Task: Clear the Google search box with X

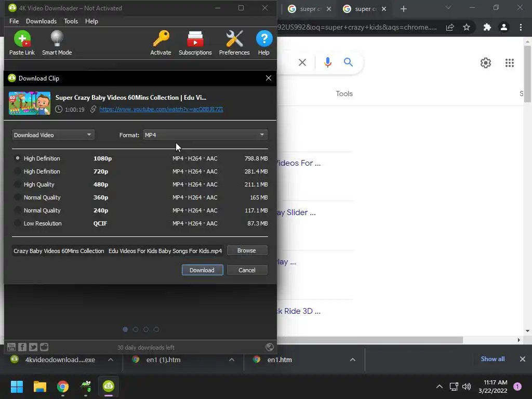Action: [x=302, y=62]
